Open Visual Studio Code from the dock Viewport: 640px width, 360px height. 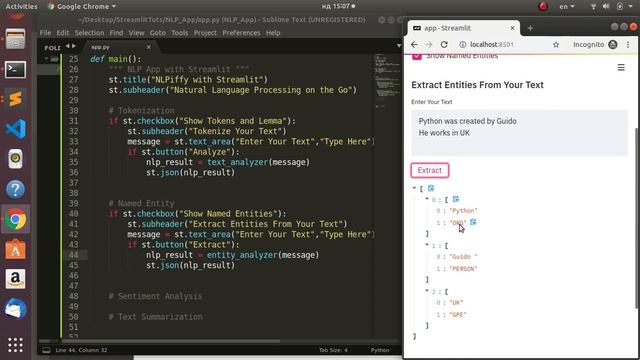coord(16,129)
